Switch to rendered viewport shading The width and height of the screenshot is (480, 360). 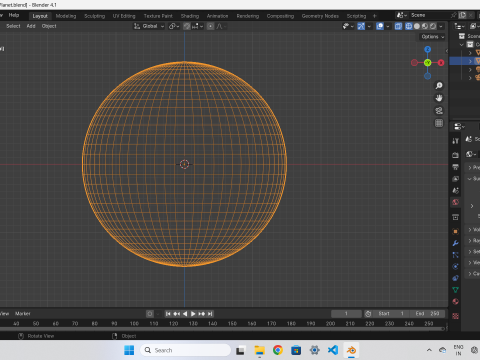[x=433, y=26]
